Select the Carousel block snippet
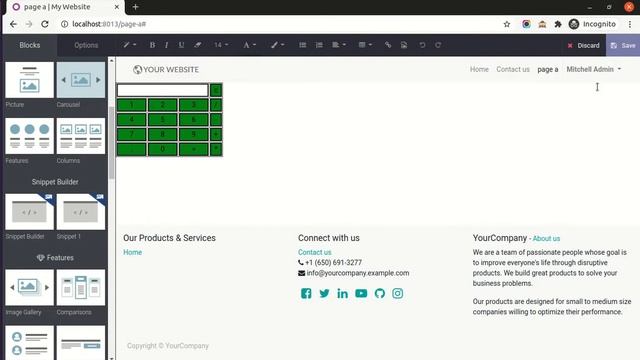This screenshot has height=360, width=640. coord(81,80)
